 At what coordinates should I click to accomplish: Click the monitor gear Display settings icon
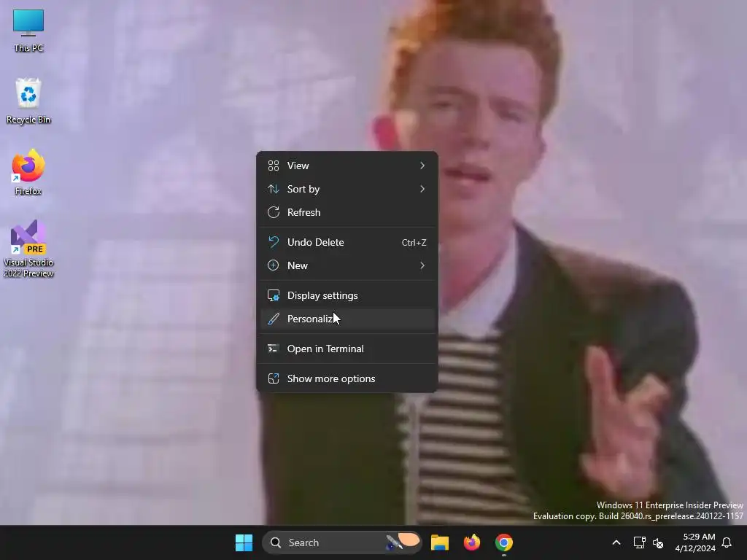pyautogui.click(x=274, y=296)
